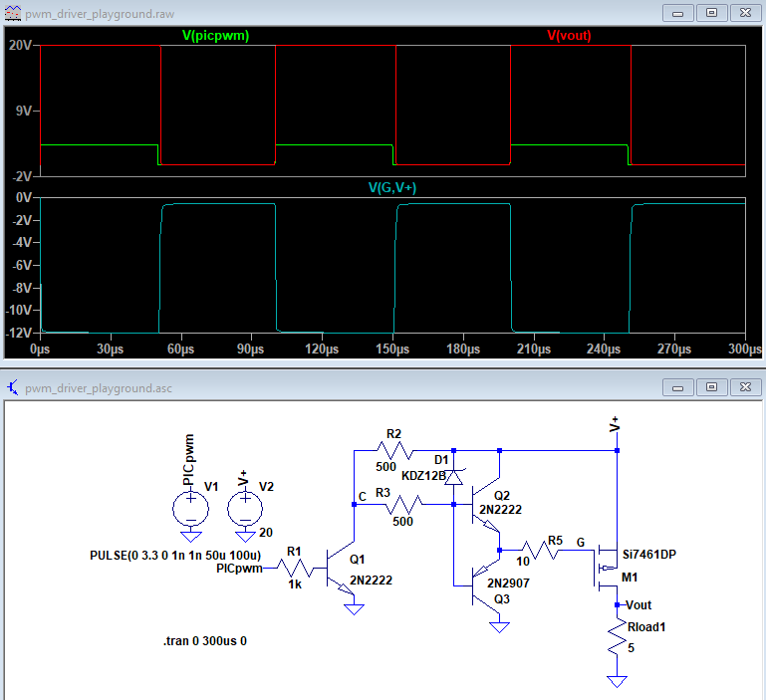
Task: Select the Q2 2N2222 transistor symbol
Action: tap(485, 505)
